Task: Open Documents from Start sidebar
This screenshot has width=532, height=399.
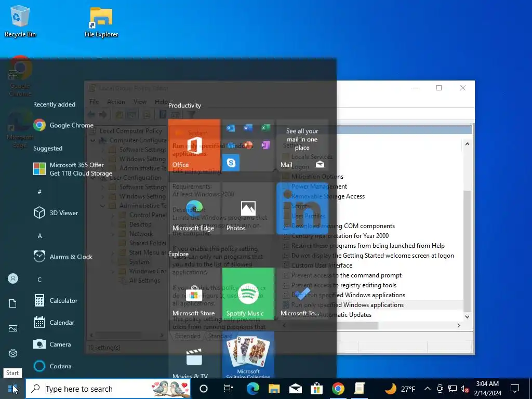Action: pyautogui.click(x=13, y=303)
